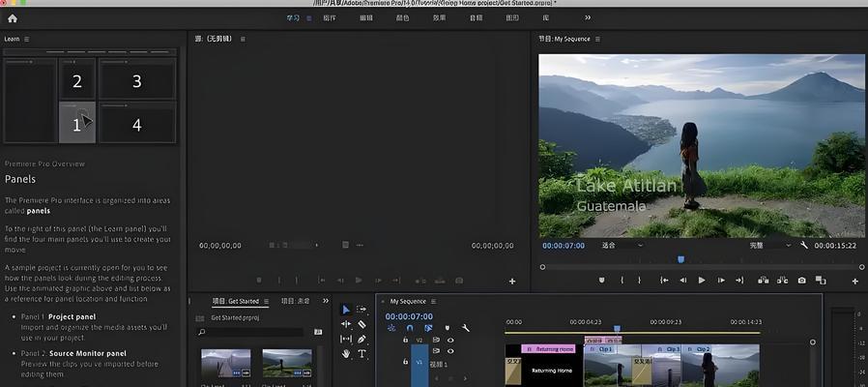This screenshot has width=868, height=387.
Task: Click the find/filter bin icon beside search
Action: click(x=318, y=332)
